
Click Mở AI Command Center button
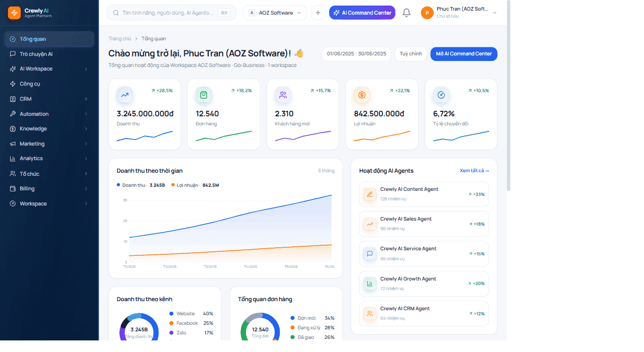pyautogui.click(x=464, y=54)
